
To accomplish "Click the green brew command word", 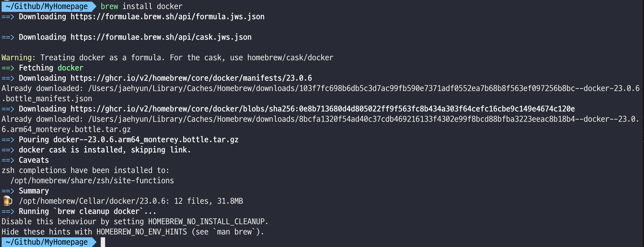I will (x=109, y=6).
